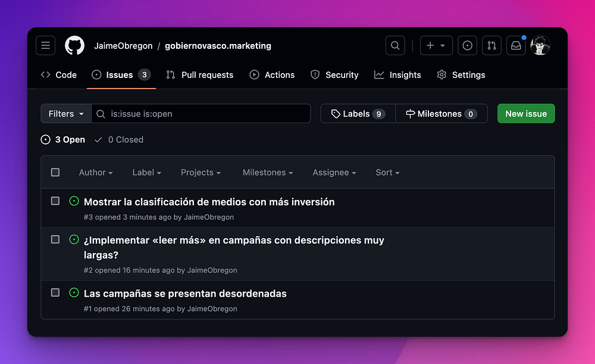Check the box for issue #3

(55, 201)
